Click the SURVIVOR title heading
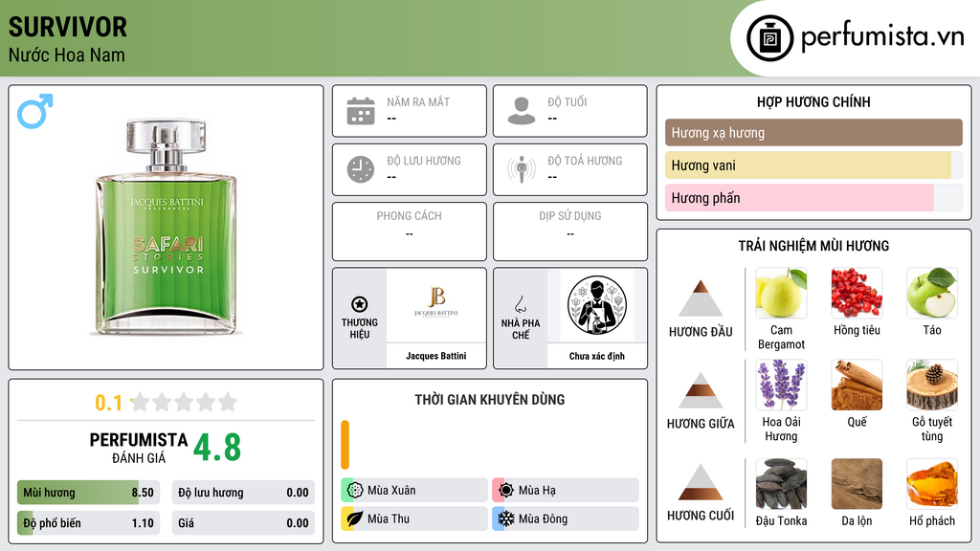 coord(68,28)
